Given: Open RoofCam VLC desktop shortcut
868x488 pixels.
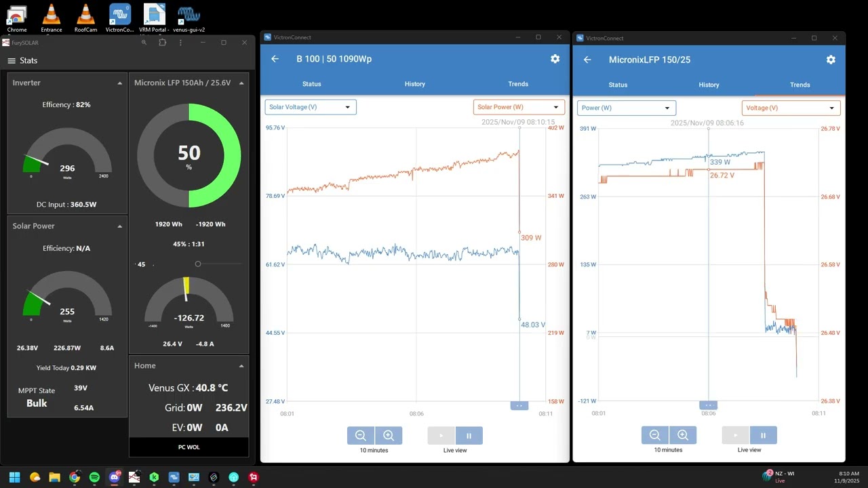Looking at the screenshot, I should click(85, 18).
